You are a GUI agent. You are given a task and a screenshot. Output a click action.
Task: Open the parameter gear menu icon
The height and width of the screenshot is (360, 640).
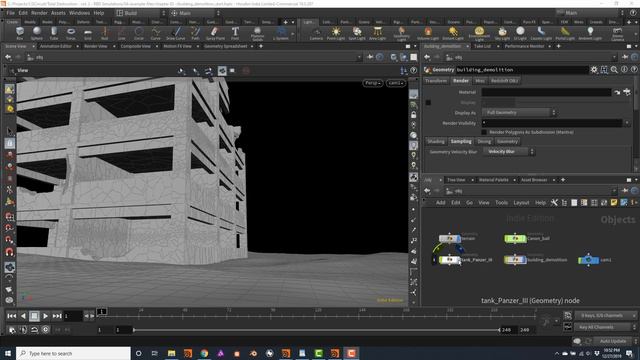[594, 70]
